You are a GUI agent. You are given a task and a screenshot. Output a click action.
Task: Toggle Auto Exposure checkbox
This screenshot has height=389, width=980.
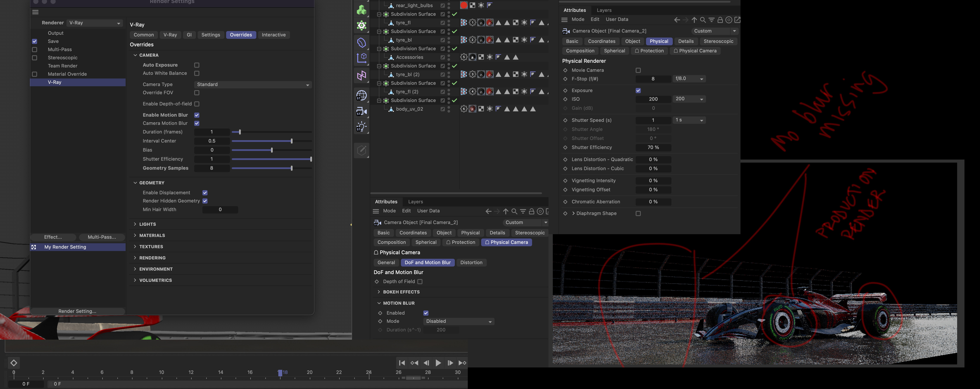point(197,65)
